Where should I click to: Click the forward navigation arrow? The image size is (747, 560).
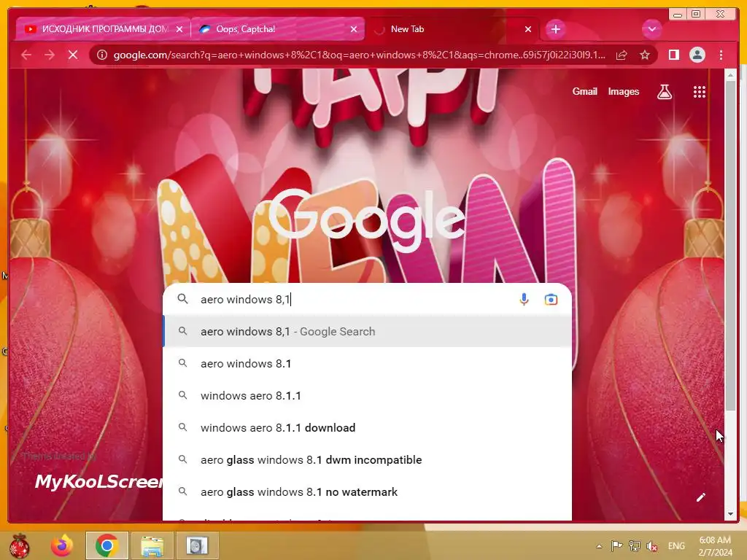pos(50,55)
